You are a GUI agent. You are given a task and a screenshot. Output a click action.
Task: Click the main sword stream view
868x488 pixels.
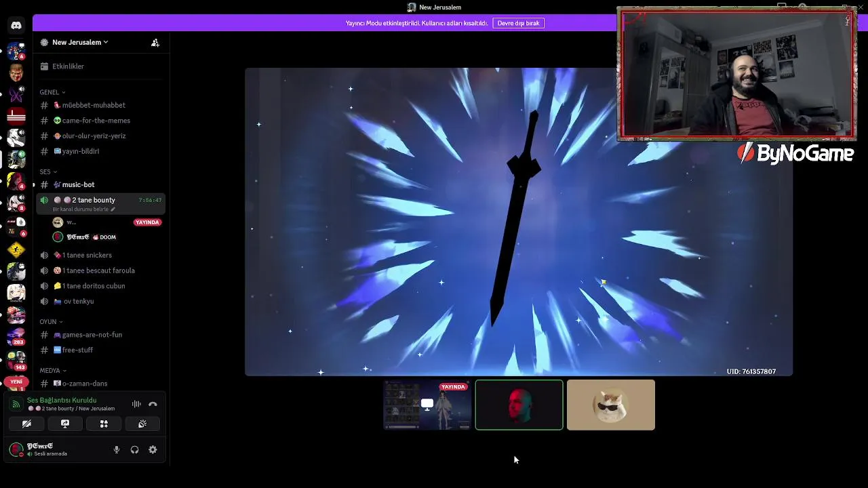click(519, 222)
